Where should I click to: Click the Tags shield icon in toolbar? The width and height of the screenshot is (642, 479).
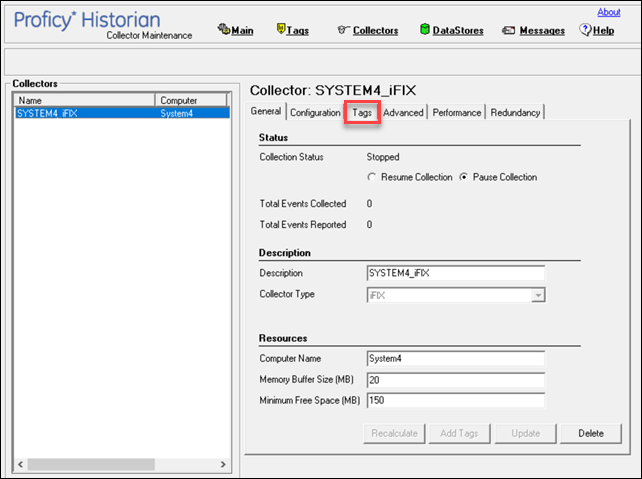281,29
